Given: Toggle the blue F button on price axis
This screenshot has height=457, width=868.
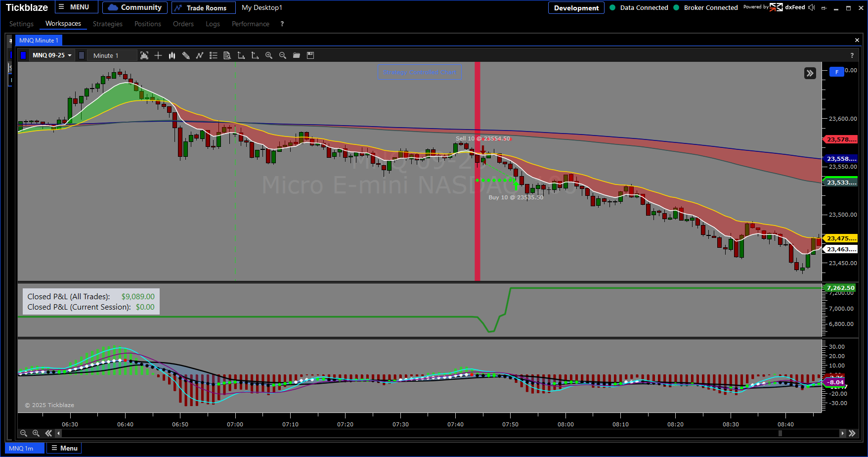Looking at the screenshot, I should [836, 72].
